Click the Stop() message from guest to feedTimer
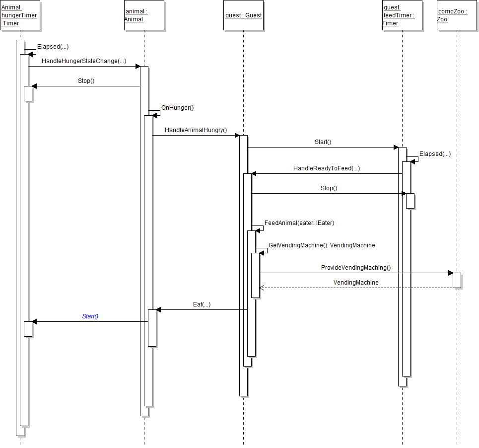The image size is (479, 448). (x=328, y=188)
